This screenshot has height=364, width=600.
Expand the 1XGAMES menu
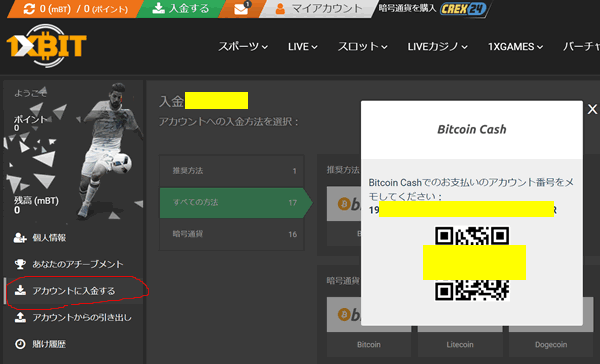[x=515, y=47]
